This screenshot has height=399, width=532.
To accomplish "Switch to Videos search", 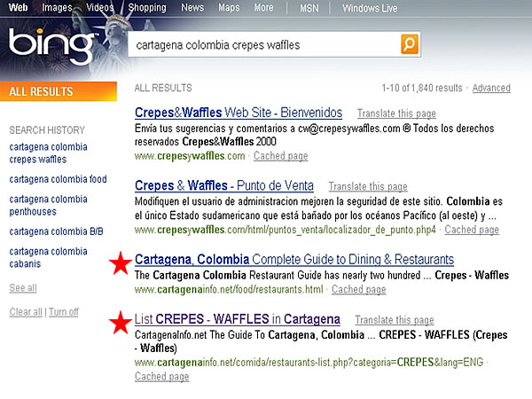I will (x=100, y=8).
